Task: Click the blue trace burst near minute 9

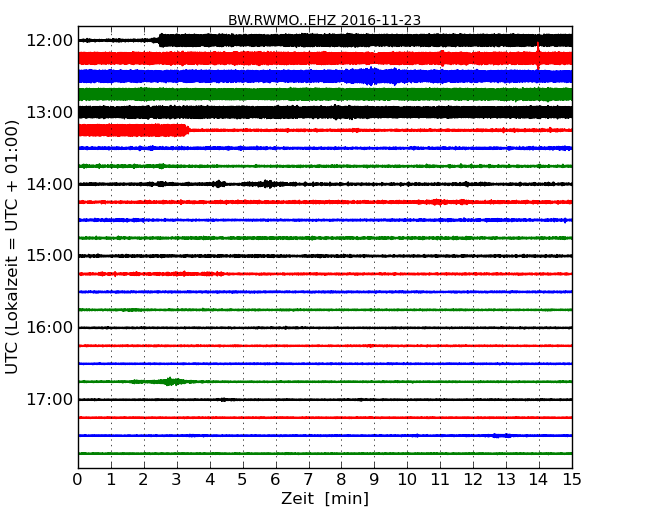Action: pyautogui.click(x=372, y=76)
